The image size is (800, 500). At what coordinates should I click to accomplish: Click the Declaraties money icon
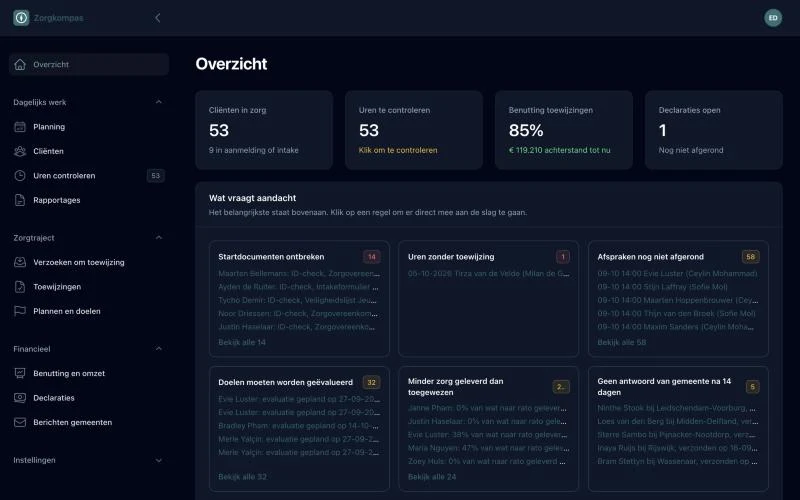coord(20,398)
